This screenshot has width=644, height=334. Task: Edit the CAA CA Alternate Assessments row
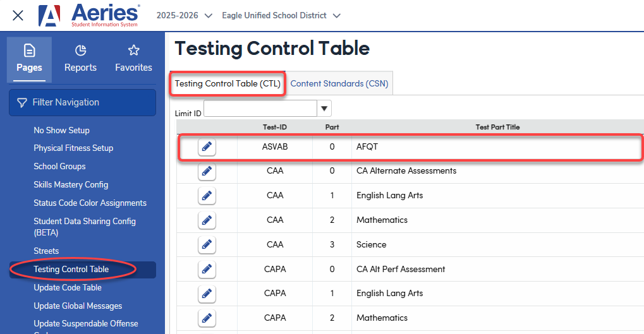pyautogui.click(x=207, y=171)
